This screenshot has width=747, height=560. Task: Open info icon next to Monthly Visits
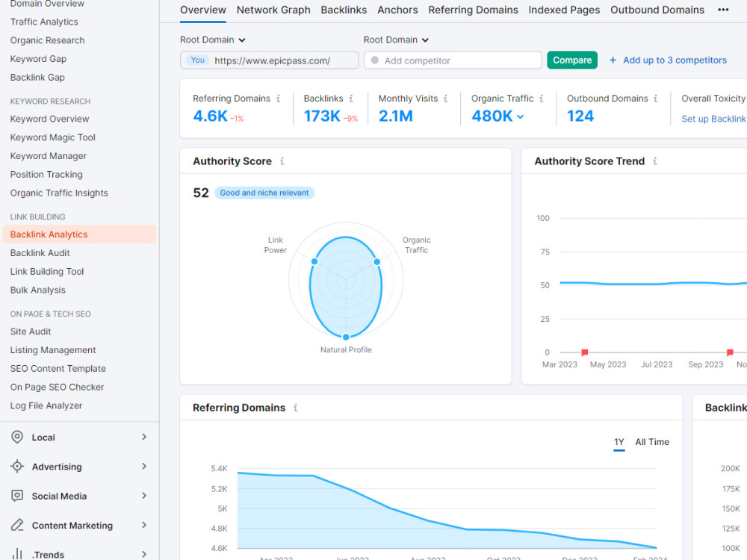pyautogui.click(x=445, y=98)
